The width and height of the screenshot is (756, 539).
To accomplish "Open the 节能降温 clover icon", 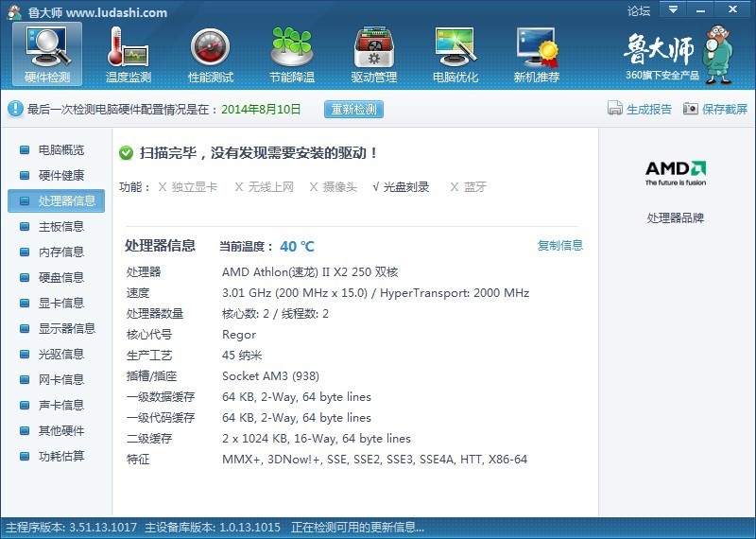I will click(292, 54).
